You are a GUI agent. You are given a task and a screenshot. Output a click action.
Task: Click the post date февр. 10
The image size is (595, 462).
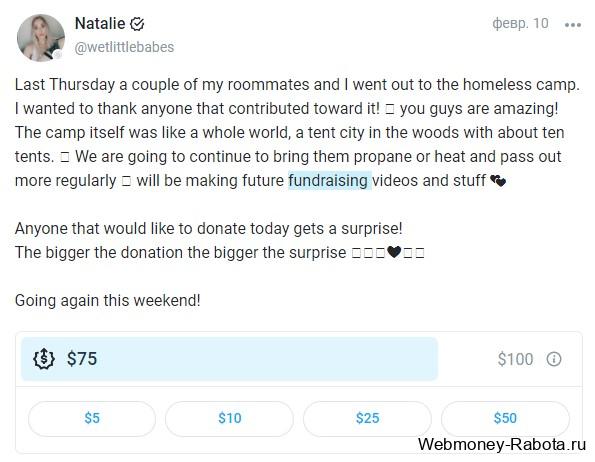pos(520,24)
